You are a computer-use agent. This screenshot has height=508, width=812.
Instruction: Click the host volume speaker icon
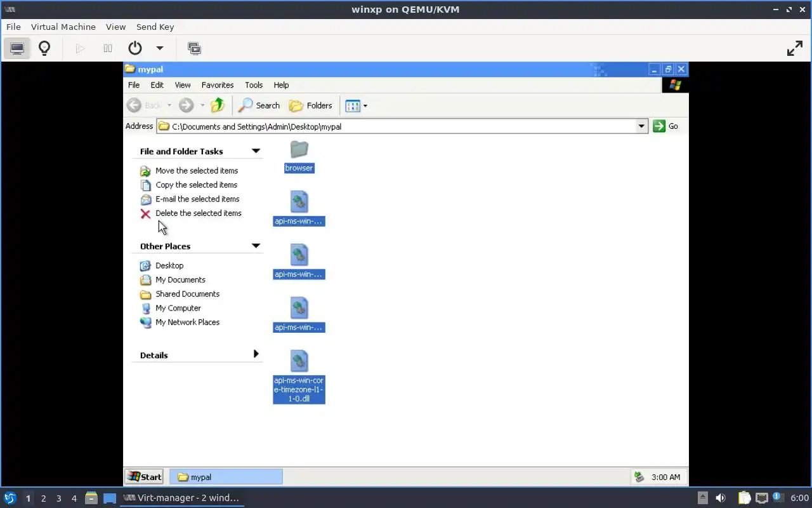[x=721, y=498]
